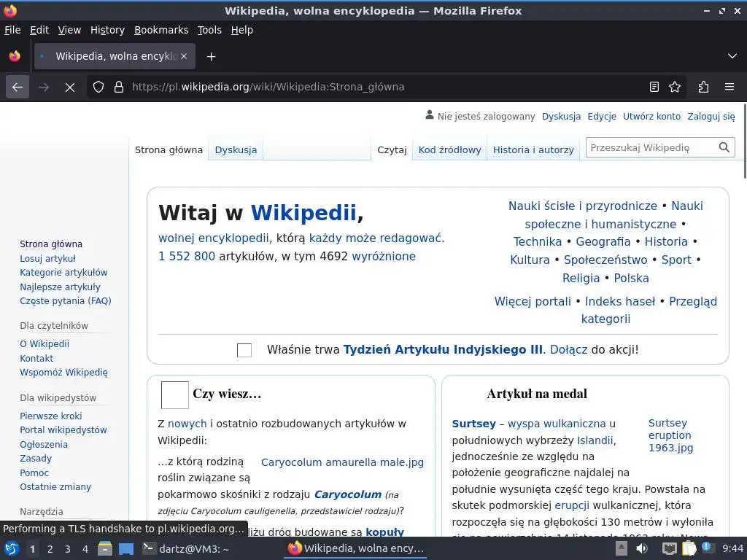Open the tracking protection shield icon
747x560 pixels.
point(98,87)
